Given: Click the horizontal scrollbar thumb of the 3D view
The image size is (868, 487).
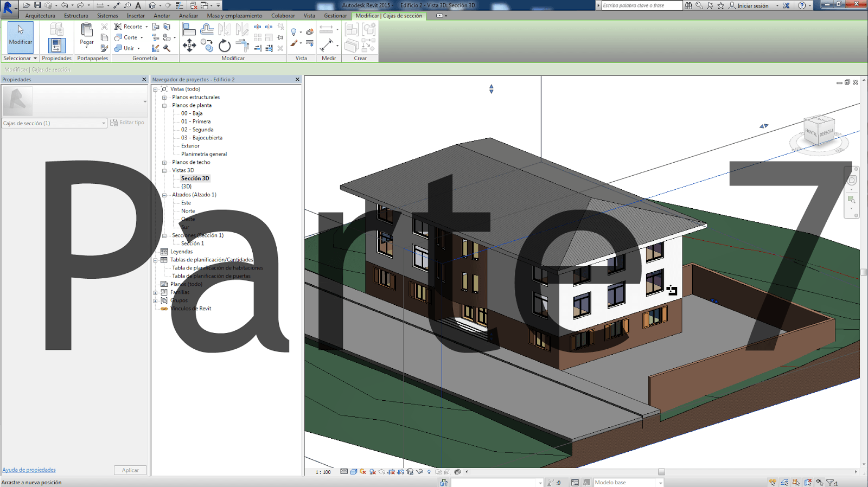Looking at the screenshot, I should click(x=661, y=472).
